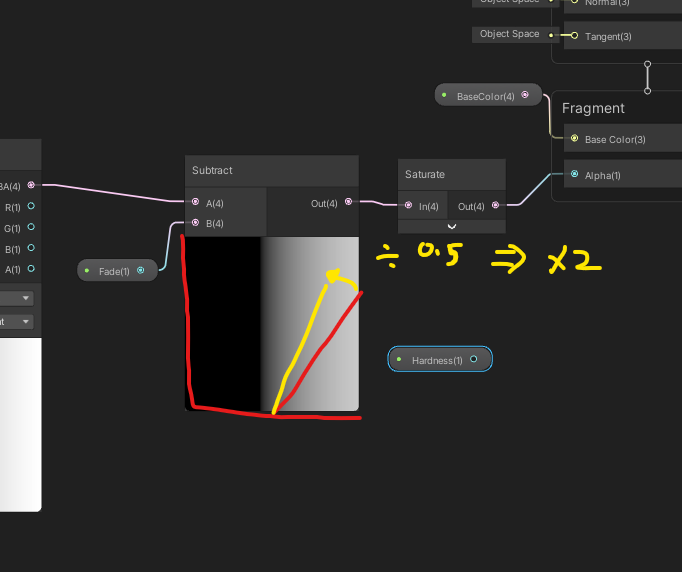Click the Fragment Alpha(1) input port
Image resolution: width=682 pixels, height=572 pixels.
tap(575, 174)
